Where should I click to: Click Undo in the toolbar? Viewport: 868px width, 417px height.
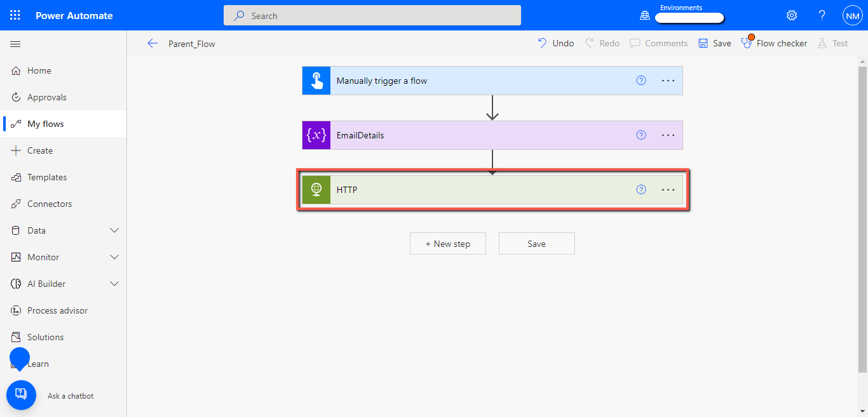tap(555, 43)
